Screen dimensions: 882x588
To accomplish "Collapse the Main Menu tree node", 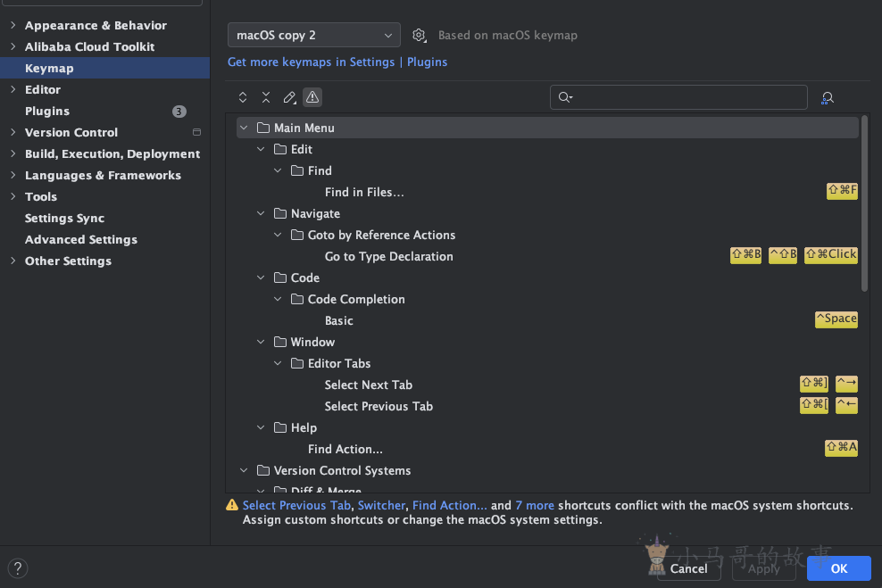I will (x=244, y=128).
